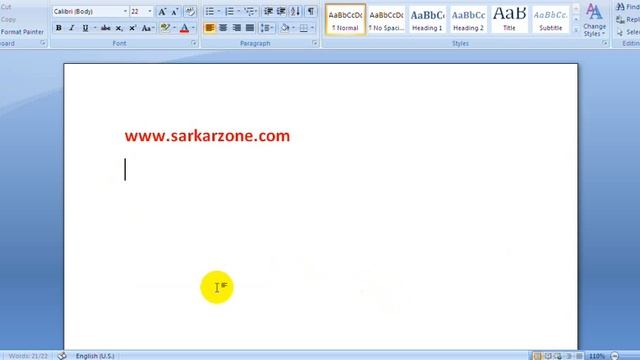
Task: Open Clipboard dialog launcher
Action: click(x=42, y=43)
